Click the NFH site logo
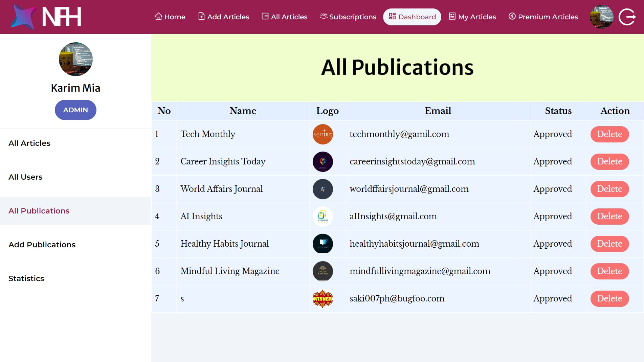The width and height of the screenshot is (644, 362). 46,17
